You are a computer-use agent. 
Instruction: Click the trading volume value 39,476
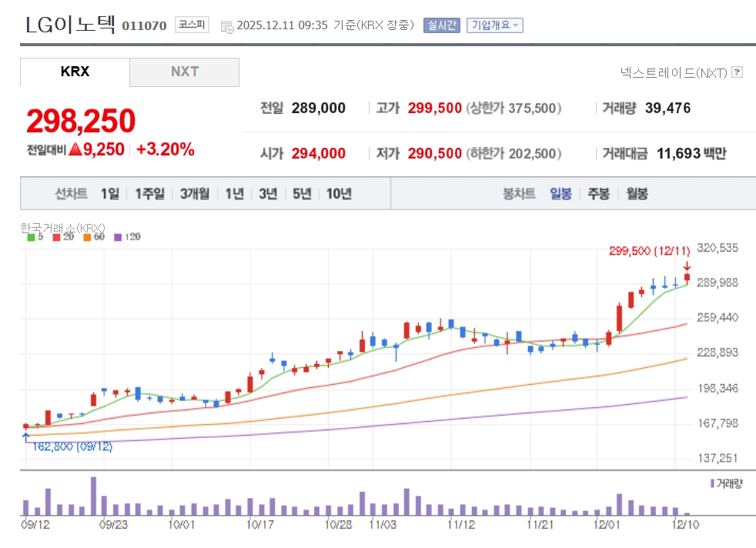click(x=667, y=108)
